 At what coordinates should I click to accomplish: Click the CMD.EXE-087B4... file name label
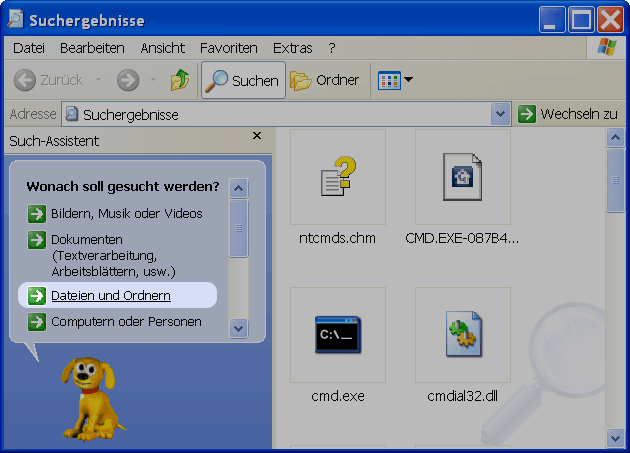point(462,238)
